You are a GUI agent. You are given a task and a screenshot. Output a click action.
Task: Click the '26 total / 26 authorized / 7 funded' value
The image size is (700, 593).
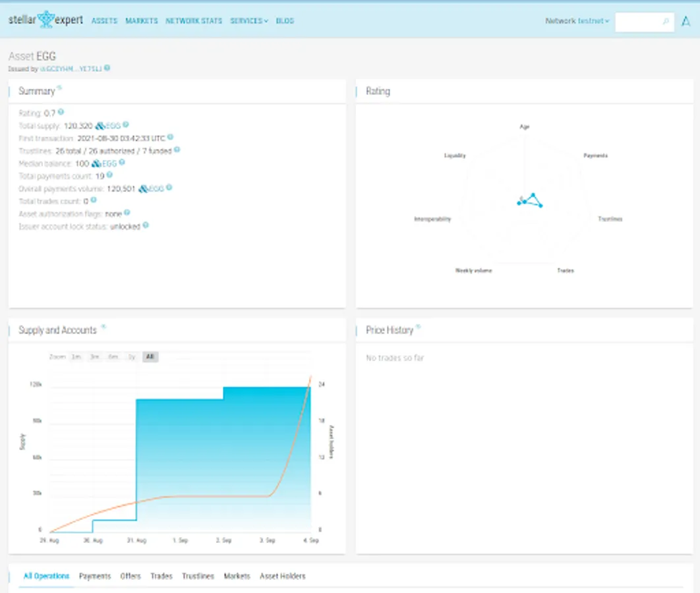[x=113, y=151]
